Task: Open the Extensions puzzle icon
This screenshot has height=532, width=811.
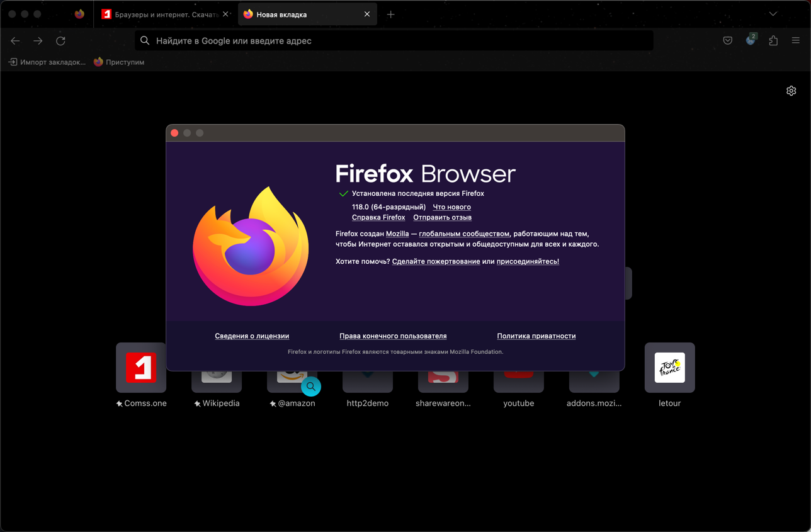Action: pos(773,41)
